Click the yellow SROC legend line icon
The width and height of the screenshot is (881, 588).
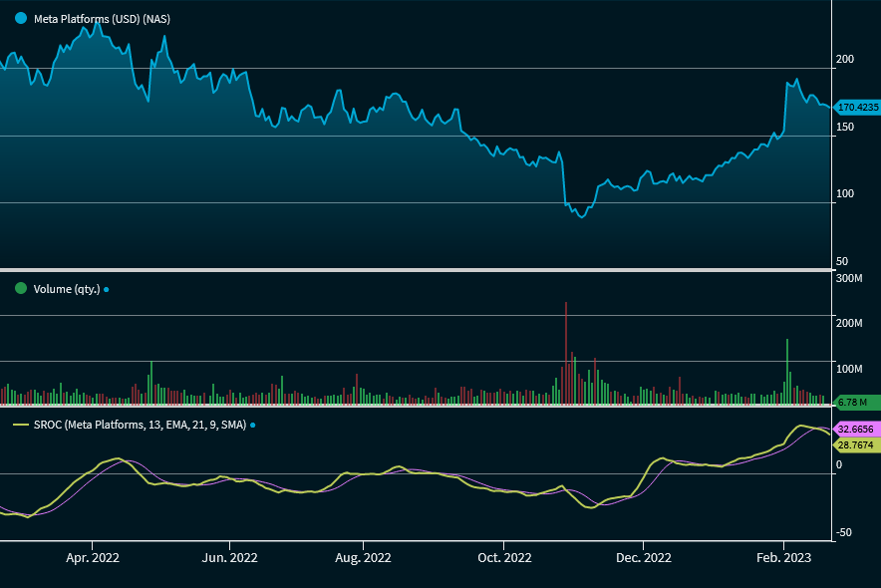[x=21, y=425]
